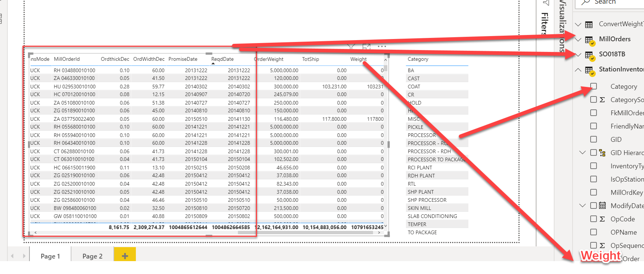Screen dimensions: 644x274
Task: Open More options on the table visual
Action: click(x=382, y=47)
